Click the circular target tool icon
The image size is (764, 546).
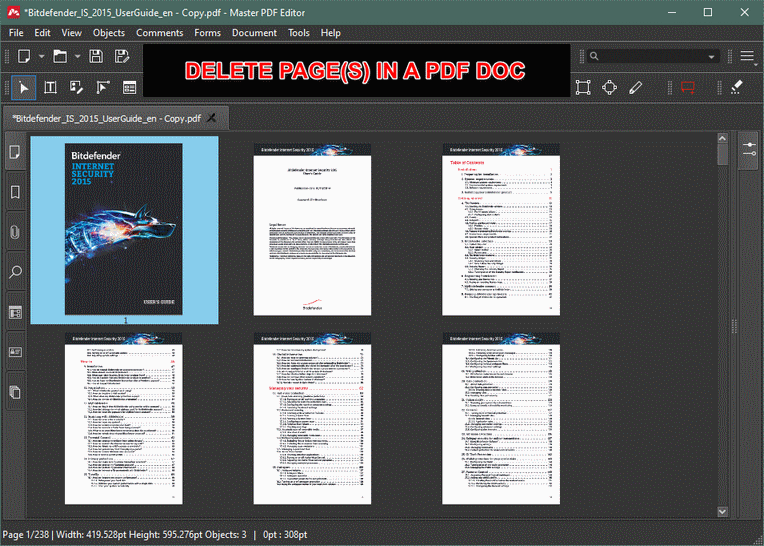coord(610,88)
